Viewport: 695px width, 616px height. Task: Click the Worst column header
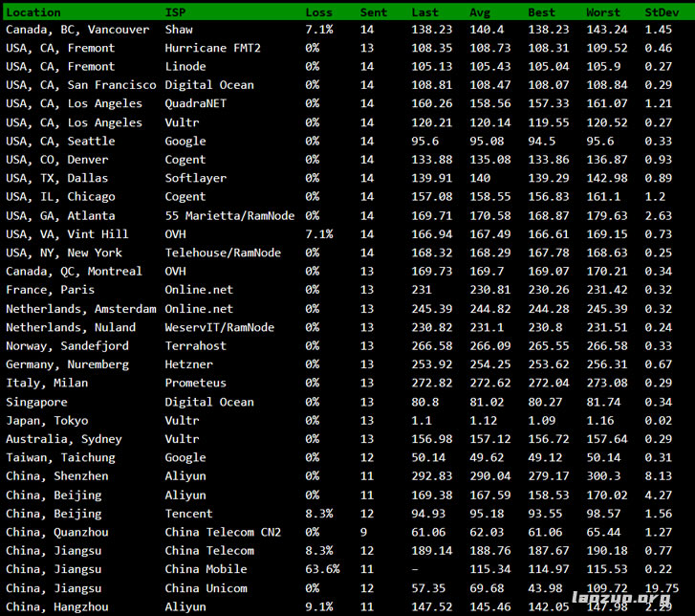coord(603,12)
